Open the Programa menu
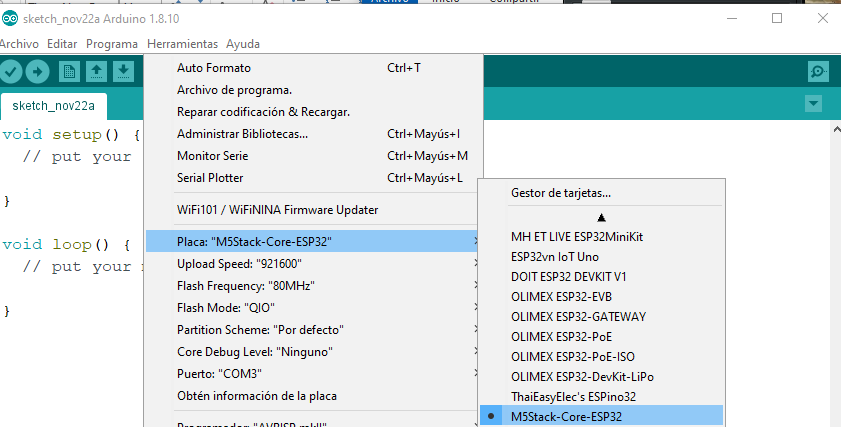The image size is (841, 427). [112, 44]
